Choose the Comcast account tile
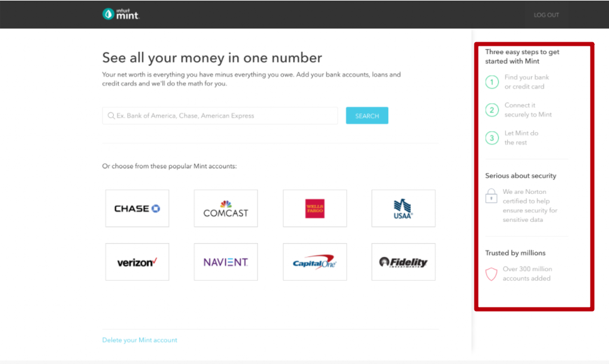Viewport: 609px width, 364px height. (x=226, y=208)
